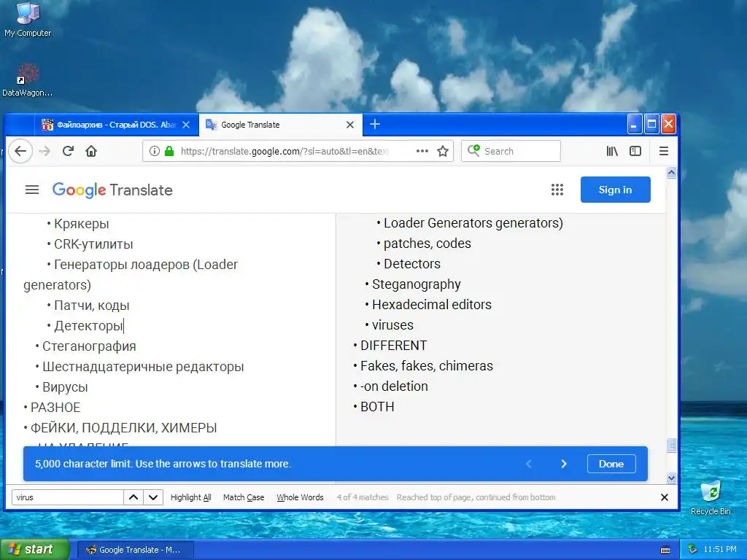Find next match with down arrow

153,497
